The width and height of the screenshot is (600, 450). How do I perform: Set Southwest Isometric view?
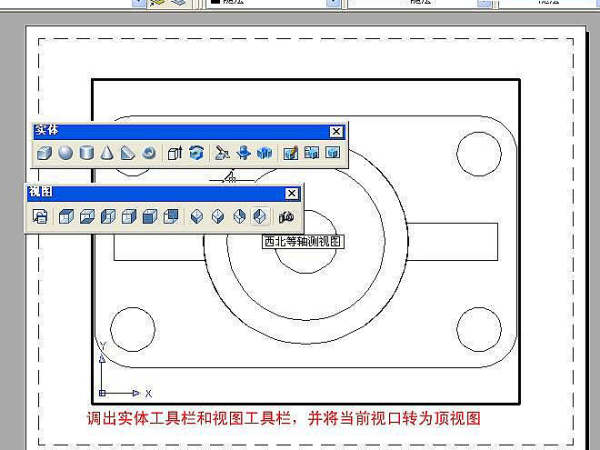coord(197,217)
